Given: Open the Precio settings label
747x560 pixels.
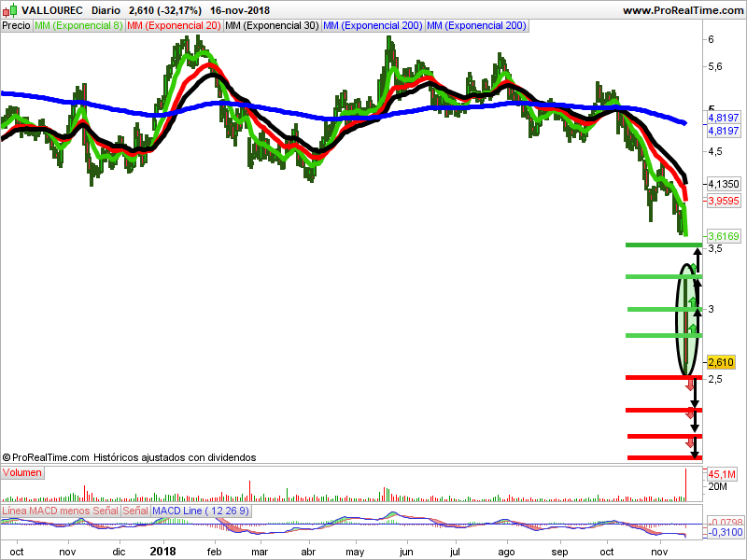Looking at the screenshot, I should pyautogui.click(x=16, y=25).
